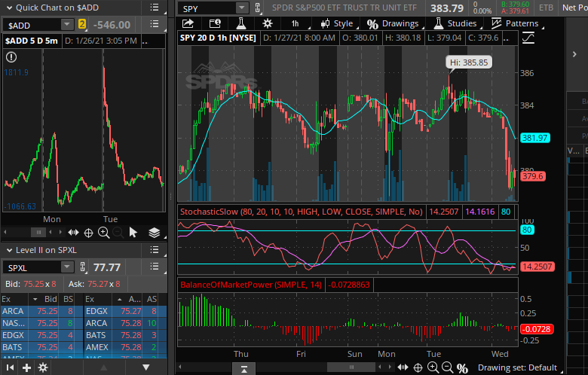Select the EDGX 75.27 ask row
Viewport: 588px width, 375px height.
pos(125,311)
